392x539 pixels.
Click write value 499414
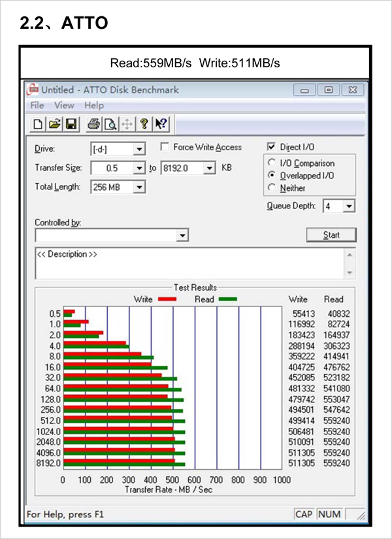[x=301, y=421]
